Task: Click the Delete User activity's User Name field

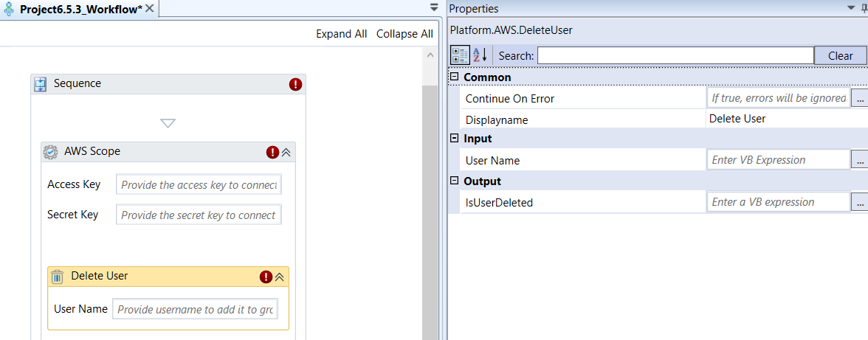Action: (x=195, y=309)
